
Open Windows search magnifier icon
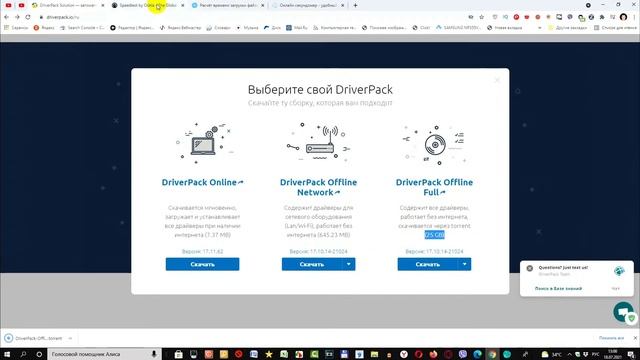(x=23, y=354)
